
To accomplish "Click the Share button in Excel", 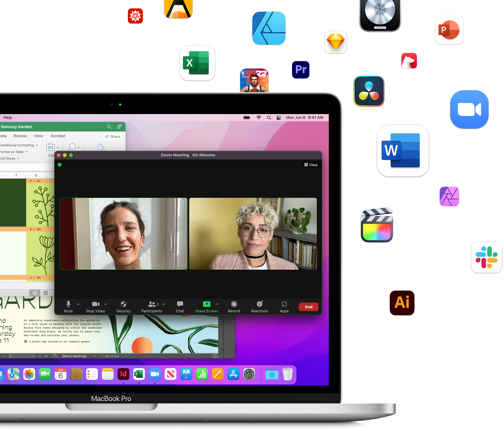I will tap(113, 136).
